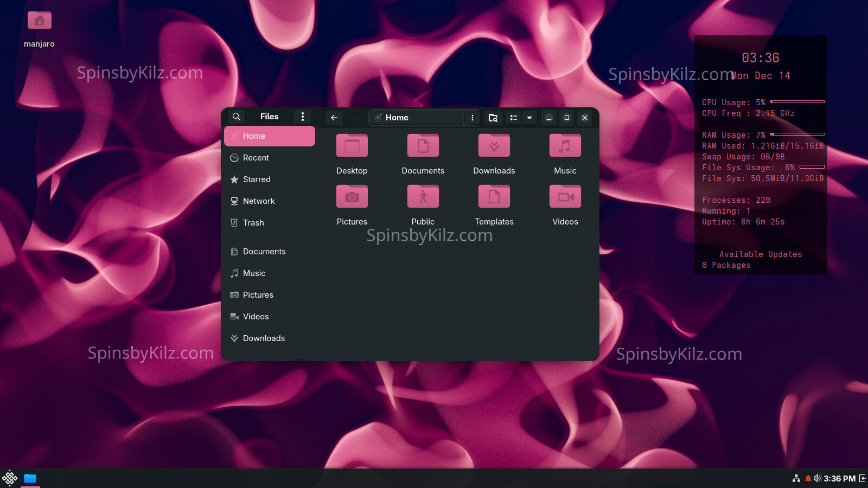Screen dimensions: 868x488
Task: Open Starred in the sidebar
Action: 256,179
